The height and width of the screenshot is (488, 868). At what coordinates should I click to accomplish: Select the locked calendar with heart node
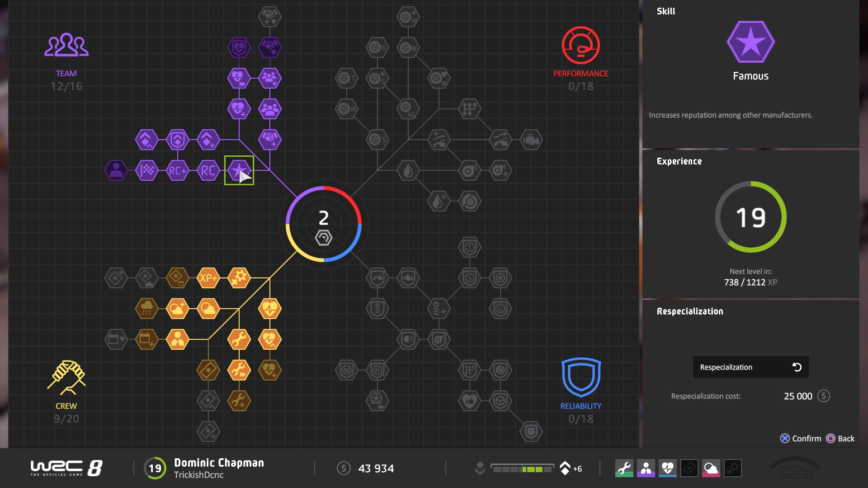click(116, 339)
